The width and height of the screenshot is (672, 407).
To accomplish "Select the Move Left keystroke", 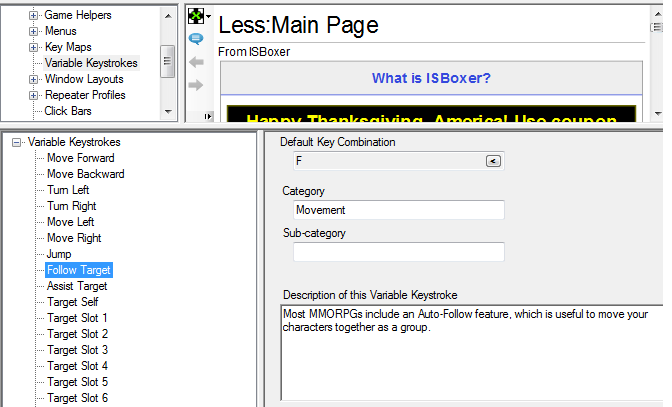I will coord(71,222).
